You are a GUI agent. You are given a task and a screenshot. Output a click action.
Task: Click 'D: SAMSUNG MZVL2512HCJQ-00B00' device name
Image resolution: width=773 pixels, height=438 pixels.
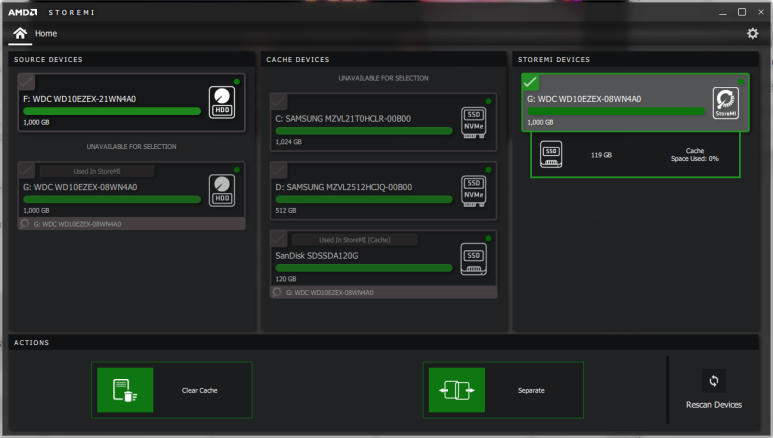(344, 187)
